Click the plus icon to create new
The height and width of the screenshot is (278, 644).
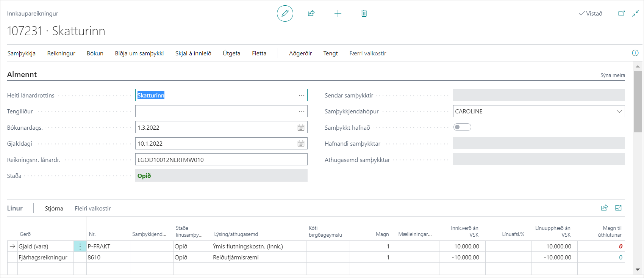click(338, 14)
